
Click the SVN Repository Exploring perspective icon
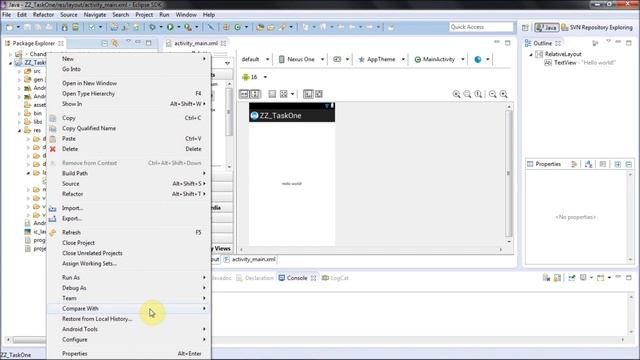tap(565, 27)
